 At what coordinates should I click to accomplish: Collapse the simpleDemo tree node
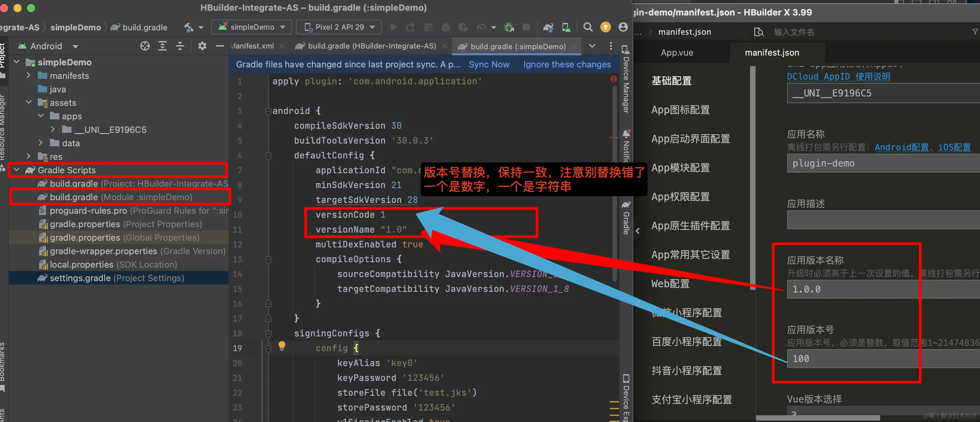pos(17,62)
